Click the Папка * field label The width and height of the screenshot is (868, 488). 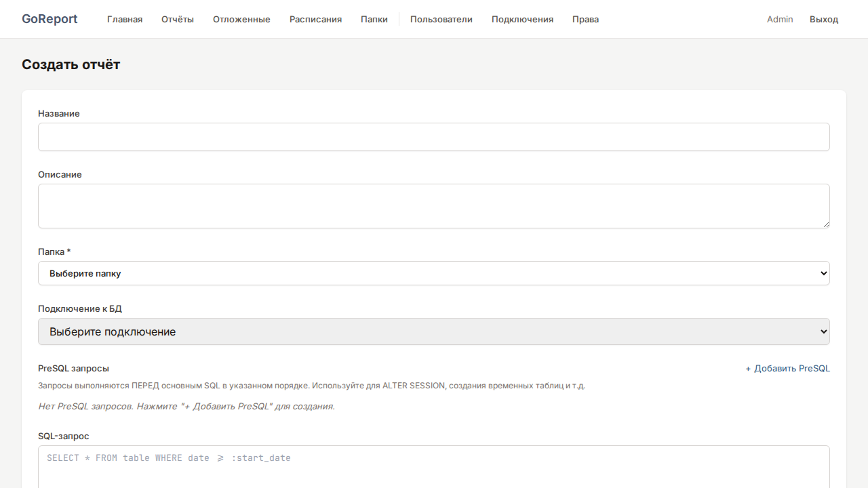[54, 252]
